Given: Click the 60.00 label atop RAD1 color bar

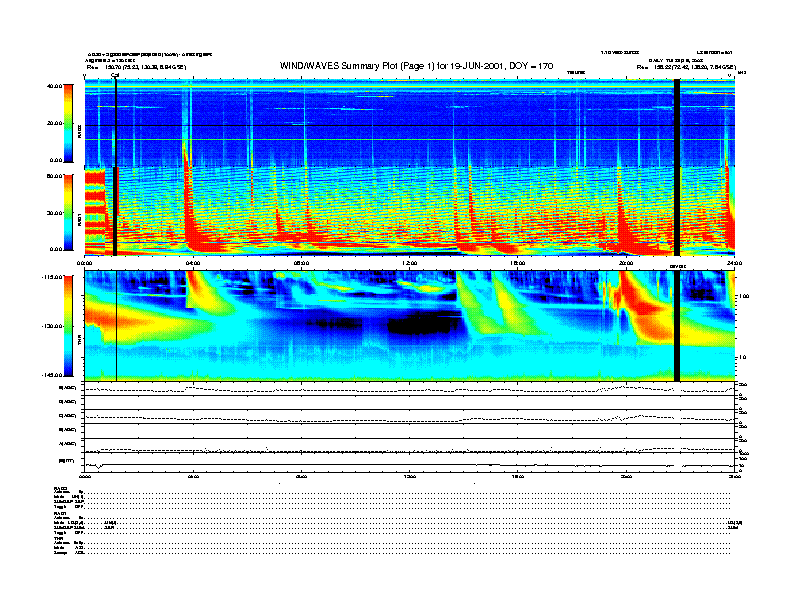Looking at the screenshot, I should point(54,176).
